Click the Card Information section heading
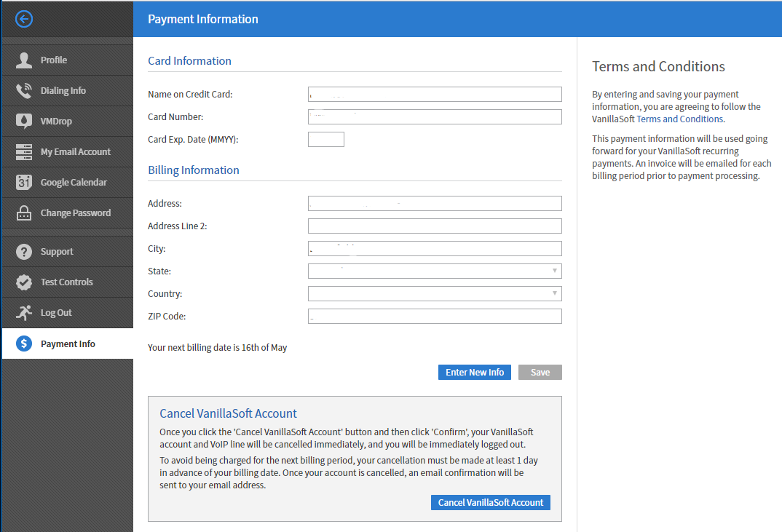The width and height of the screenshot is (782, 532). point(189,61)
